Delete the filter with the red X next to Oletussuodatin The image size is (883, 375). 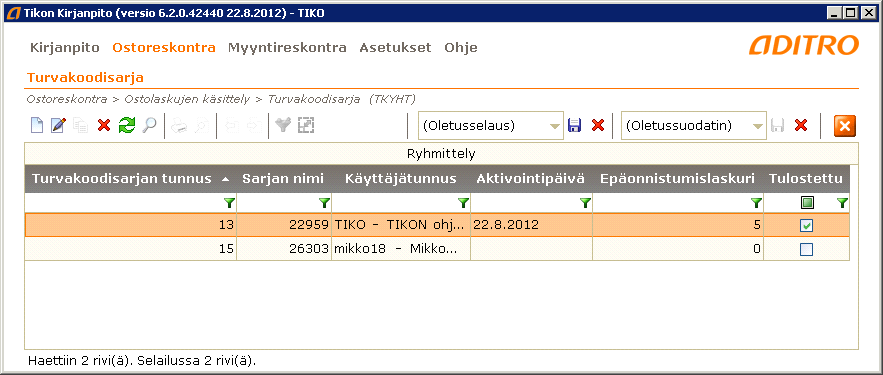point(801,126)
